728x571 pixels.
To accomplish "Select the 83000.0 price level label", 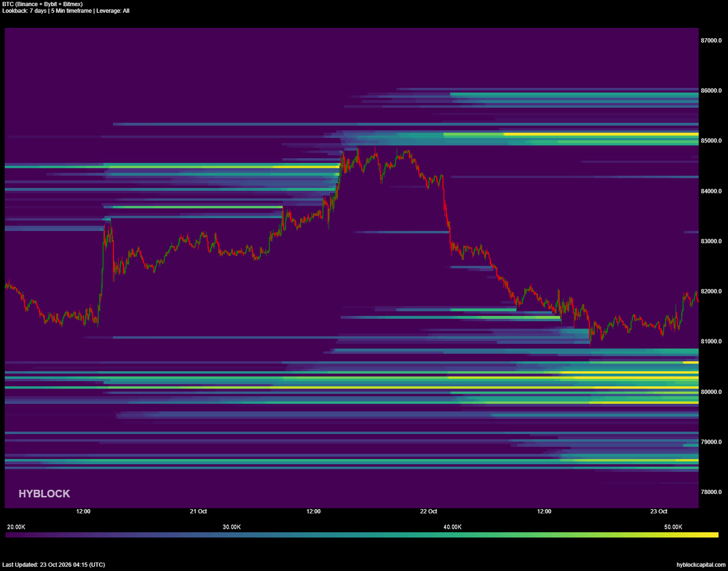I will coord(712,241).
